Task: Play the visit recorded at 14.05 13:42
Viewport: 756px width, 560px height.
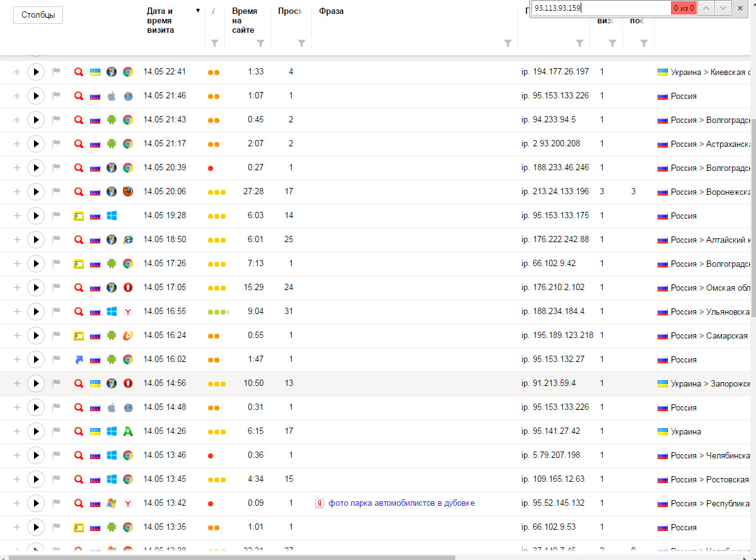Action: (36, 503)
